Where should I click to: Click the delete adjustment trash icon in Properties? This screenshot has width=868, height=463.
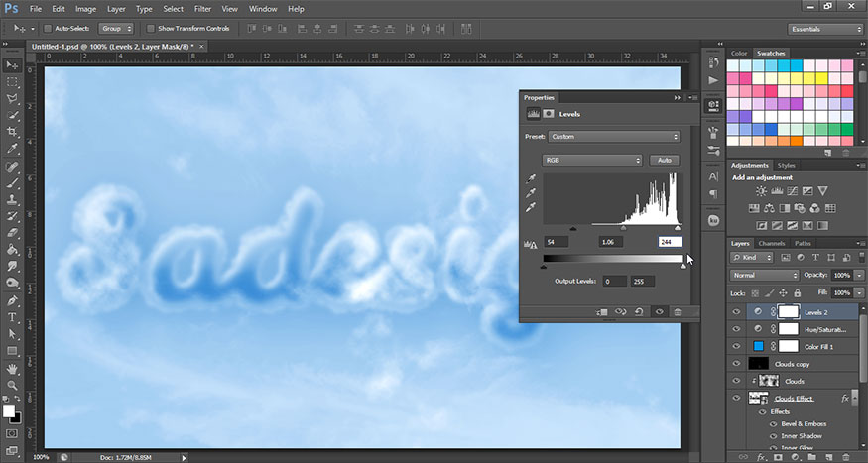pyautogui.click(x=678, y=311)
